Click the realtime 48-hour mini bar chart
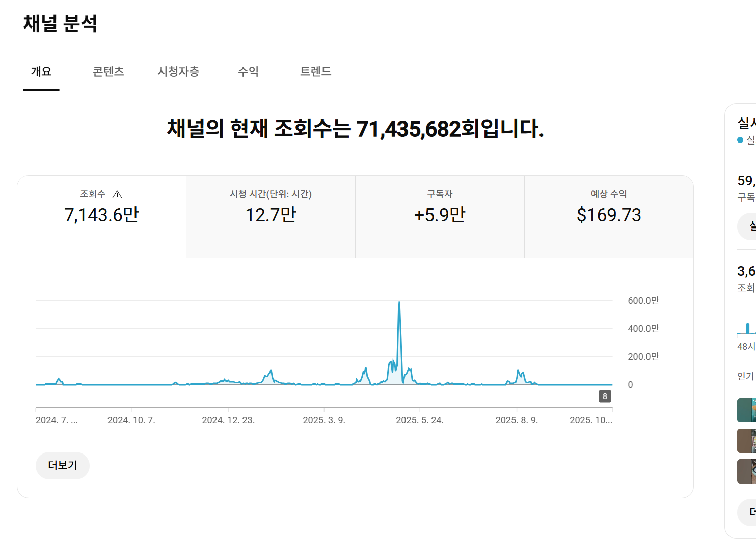This screenshot has width=756, height=539. pos(747,329)
